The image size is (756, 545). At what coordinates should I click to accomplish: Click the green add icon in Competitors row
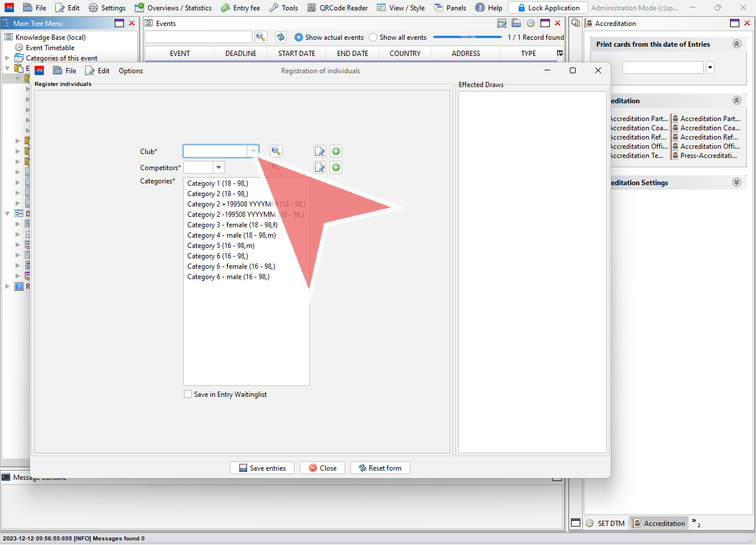click(336, 167)
